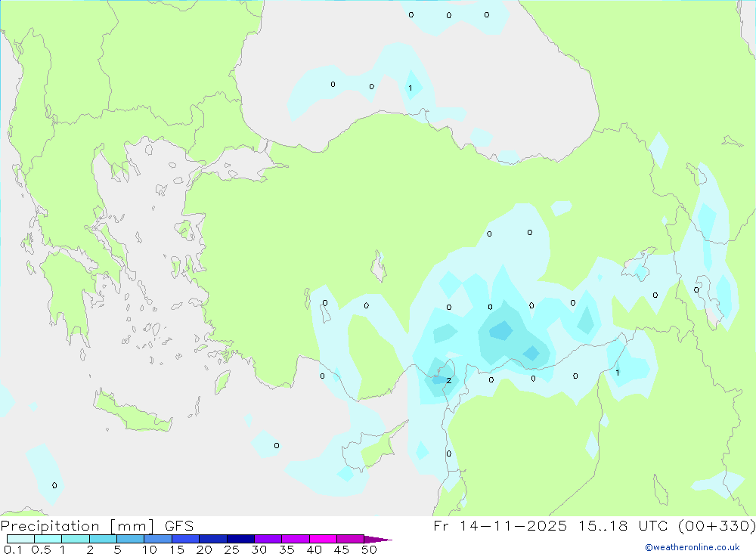Screen dimensions: 756x554
Task: Pick the 15–20 mm legend color swatch
Action: [186, 539]
